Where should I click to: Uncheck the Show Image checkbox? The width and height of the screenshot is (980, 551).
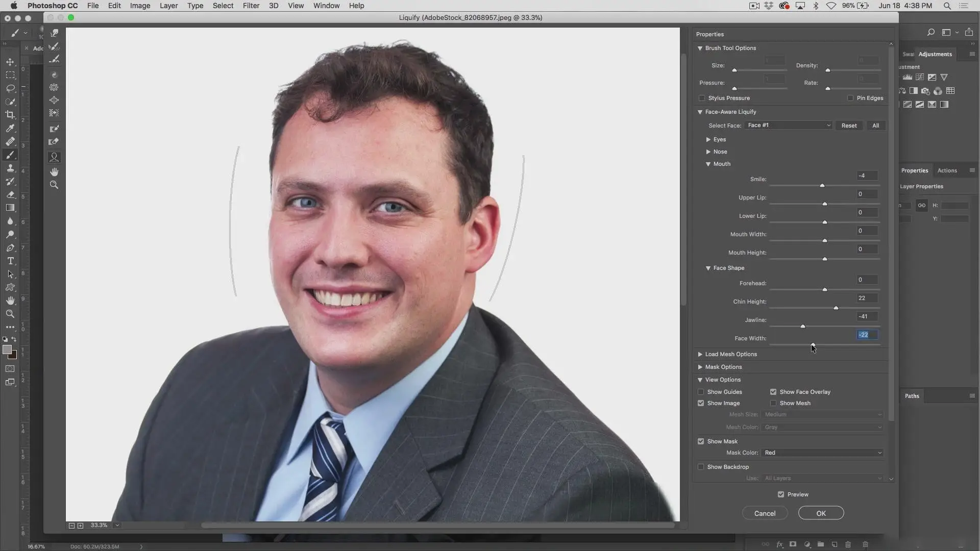tap(701, 403)
